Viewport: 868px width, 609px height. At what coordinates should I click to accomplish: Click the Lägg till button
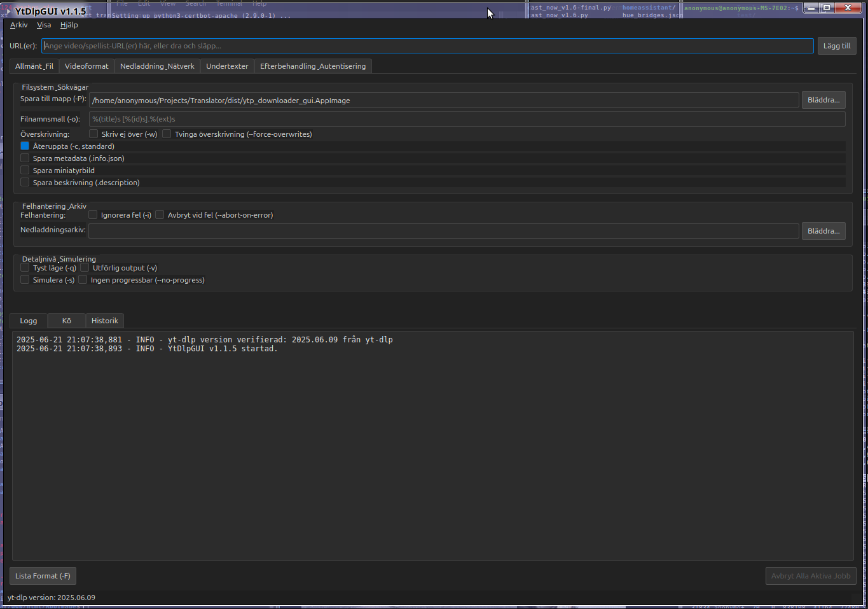[836, 45]
